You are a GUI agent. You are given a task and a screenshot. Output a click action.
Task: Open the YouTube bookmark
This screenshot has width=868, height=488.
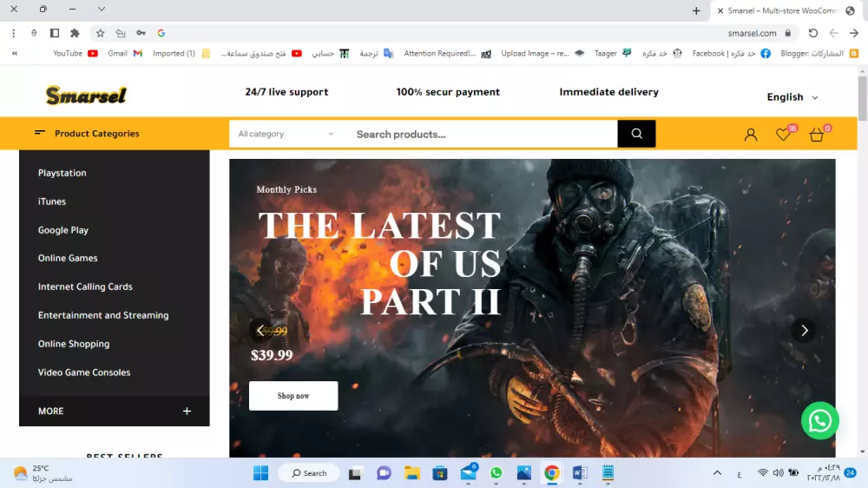pyautogui.click(x=76, y=54)
